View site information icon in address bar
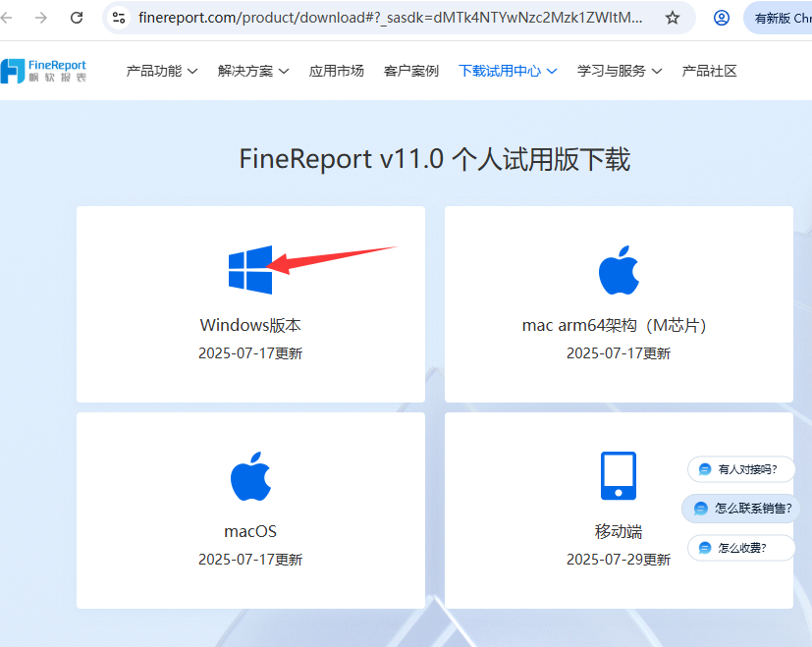Screen dimensions: 812x647 point(119,18)
